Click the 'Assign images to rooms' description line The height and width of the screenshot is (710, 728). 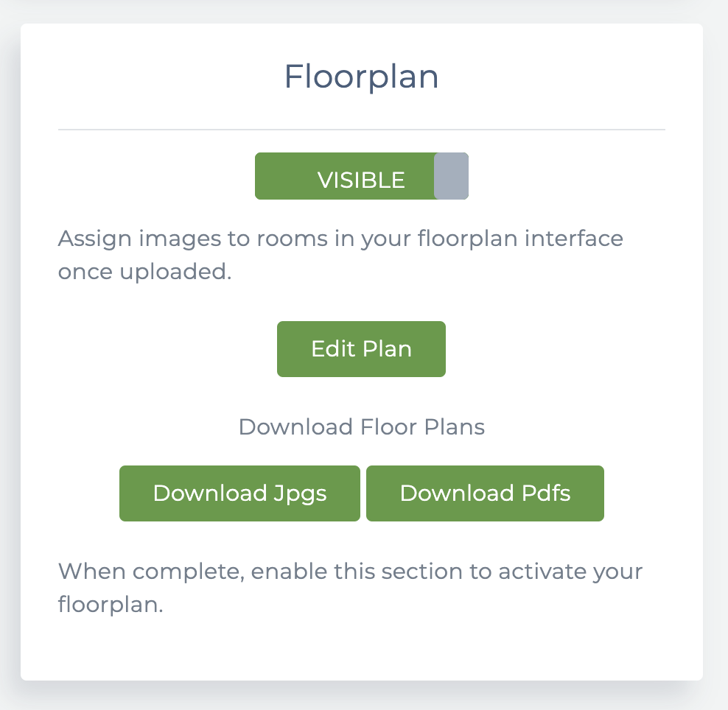[340, 239]
